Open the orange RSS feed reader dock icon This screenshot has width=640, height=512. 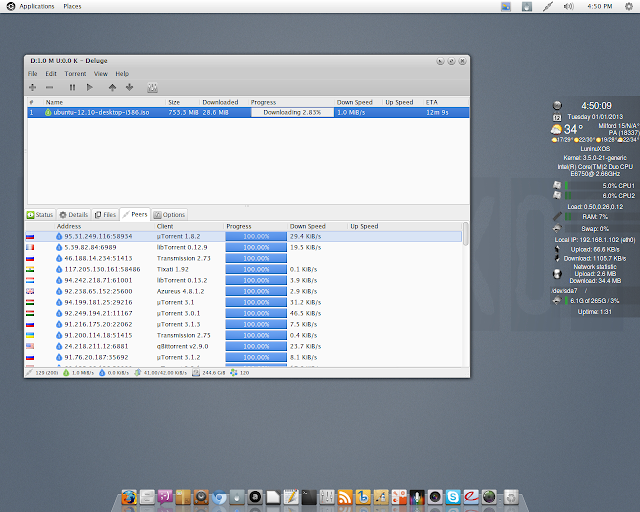(345, 497)
